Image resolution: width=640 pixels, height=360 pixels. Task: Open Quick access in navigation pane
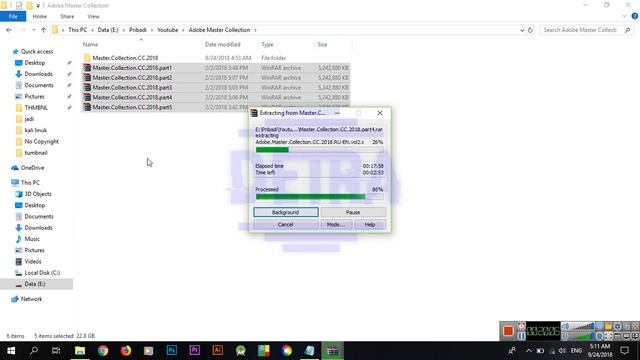tap(36, 51)
